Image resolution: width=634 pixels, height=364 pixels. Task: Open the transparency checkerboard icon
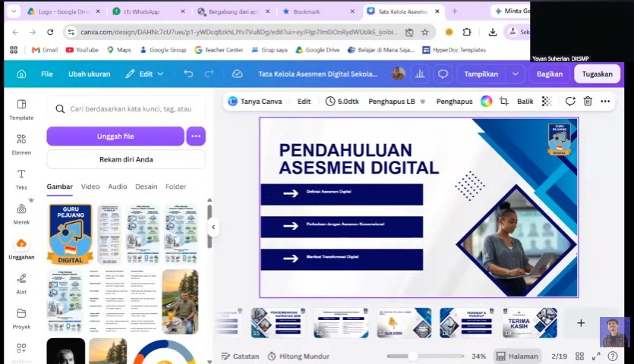pos(547,102)
